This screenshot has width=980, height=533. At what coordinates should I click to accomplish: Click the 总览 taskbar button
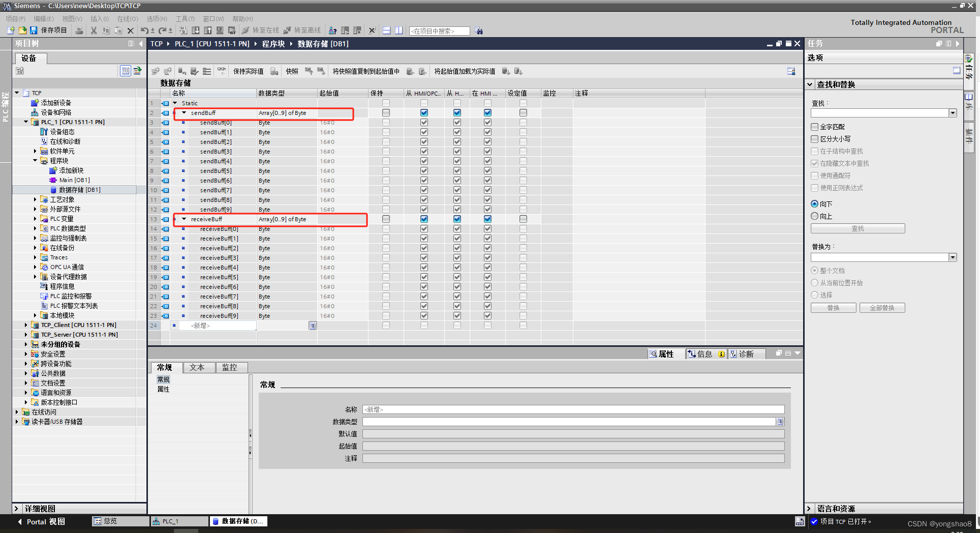[120, 521]
